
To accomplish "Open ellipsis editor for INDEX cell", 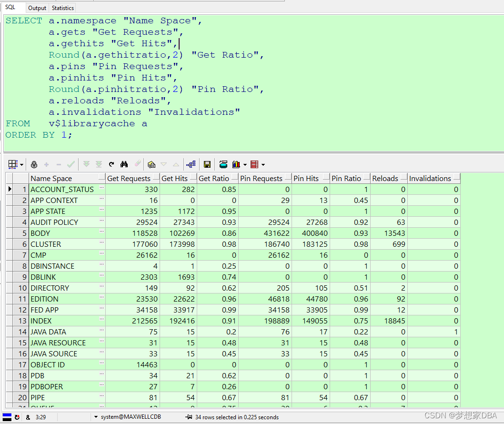I will pyautogui.click(x=101, y=319).
